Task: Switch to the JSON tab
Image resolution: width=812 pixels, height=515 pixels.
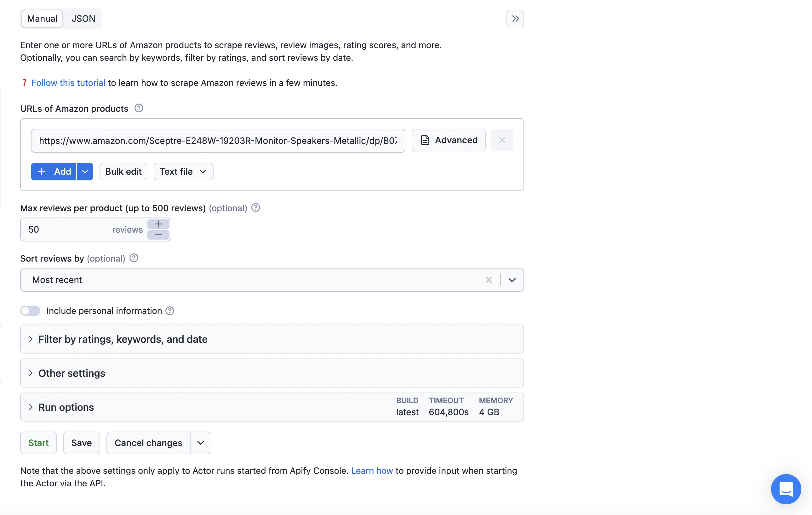Action: point(83,19)
